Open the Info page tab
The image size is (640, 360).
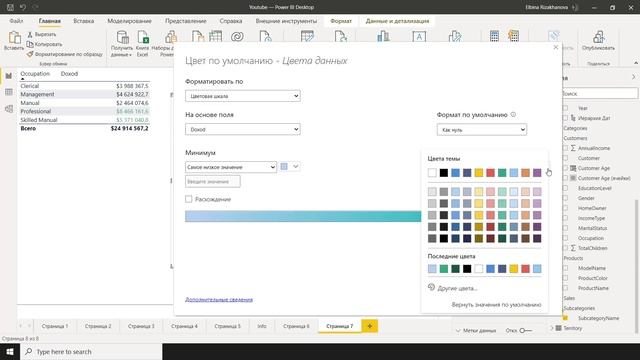point(262,326)
